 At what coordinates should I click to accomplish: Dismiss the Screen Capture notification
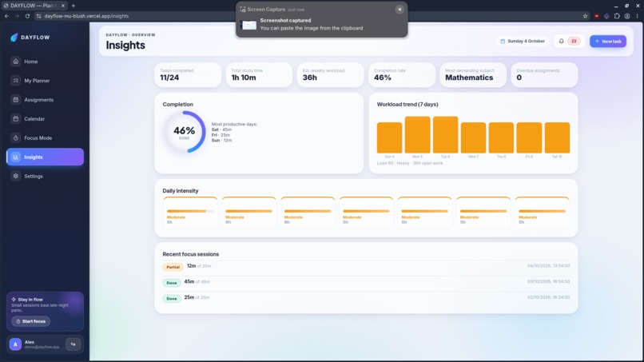point(400,9)
